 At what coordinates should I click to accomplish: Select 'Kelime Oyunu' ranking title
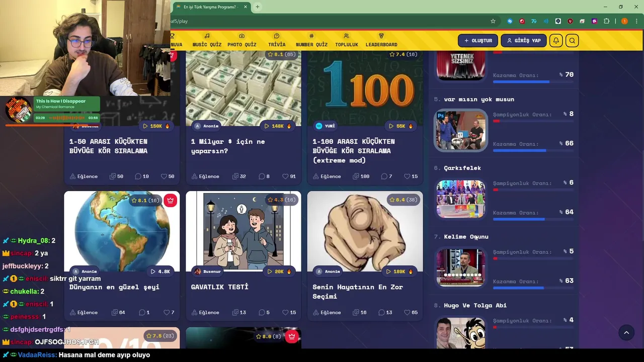tap(466, 237)
